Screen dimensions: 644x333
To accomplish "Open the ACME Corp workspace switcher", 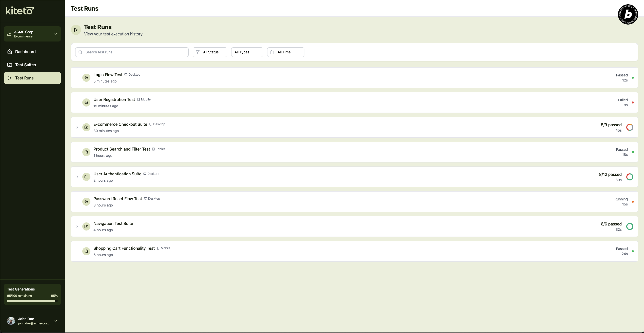I will (x=32, y=34).
